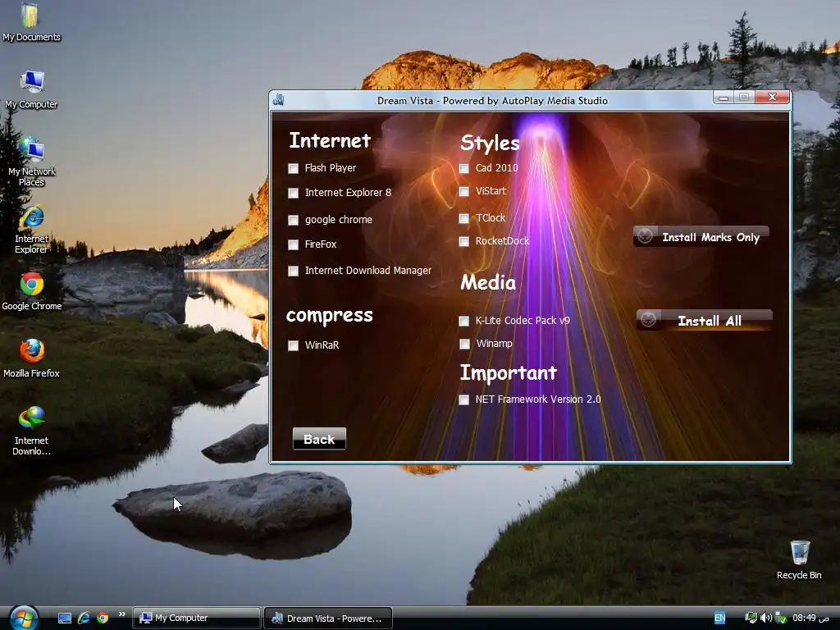Select Internet Download Manager desktop icon

pyautogui.click(x=32, y=431)
